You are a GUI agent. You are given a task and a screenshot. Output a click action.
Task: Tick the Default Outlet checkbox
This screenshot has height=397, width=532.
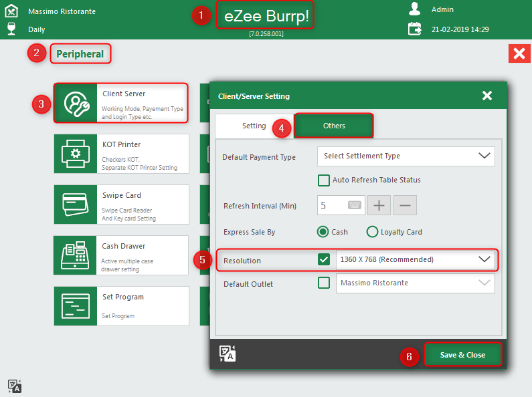tap(324, 283)
